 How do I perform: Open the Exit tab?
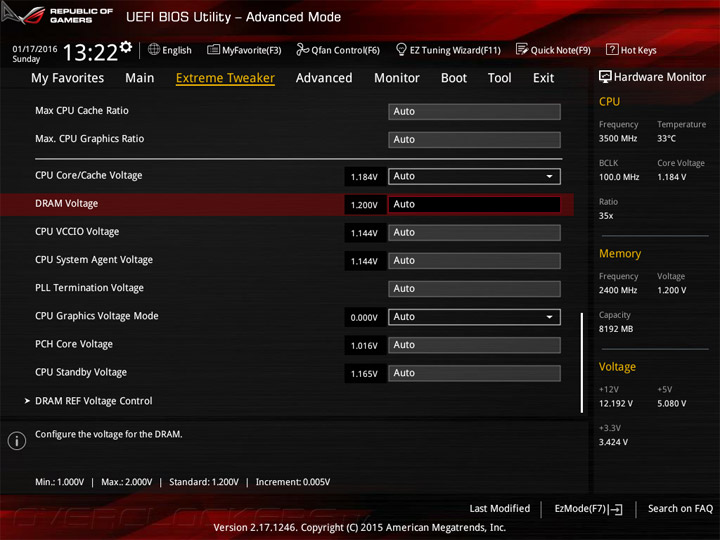coord(543,78)
